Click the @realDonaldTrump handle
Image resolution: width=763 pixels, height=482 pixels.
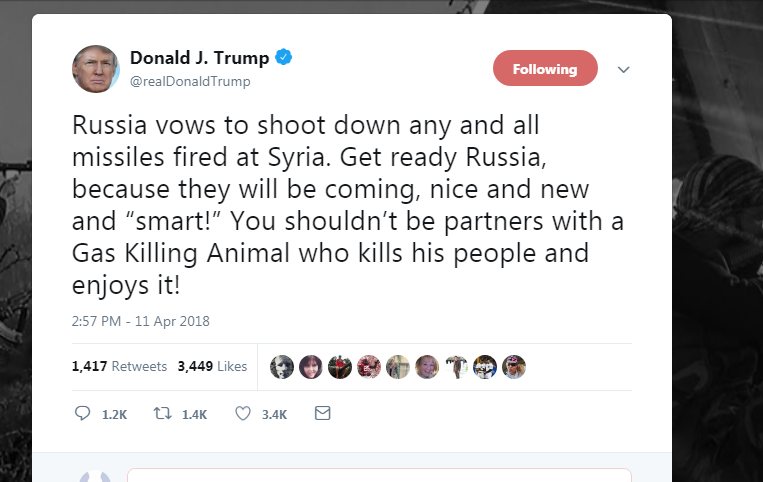pyautogui.click(x=190, y=82)
